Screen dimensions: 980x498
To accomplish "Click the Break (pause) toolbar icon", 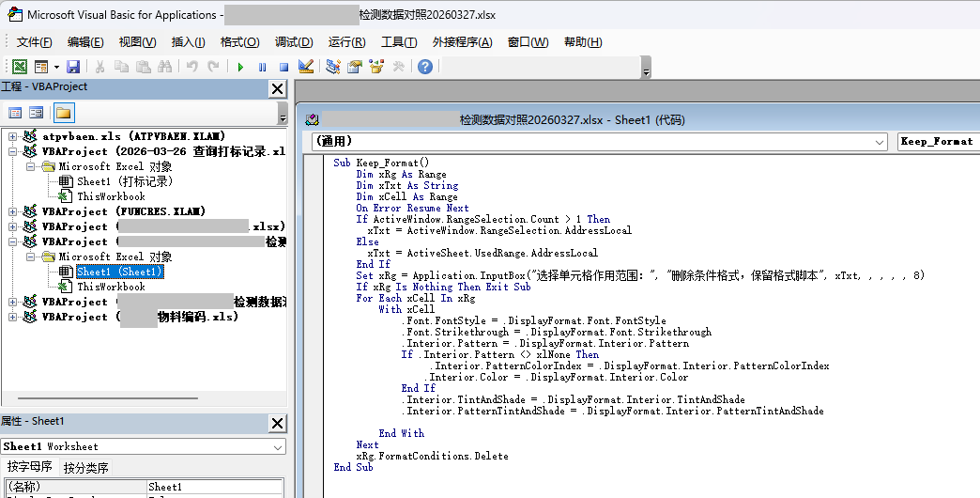I will point(262,67).
